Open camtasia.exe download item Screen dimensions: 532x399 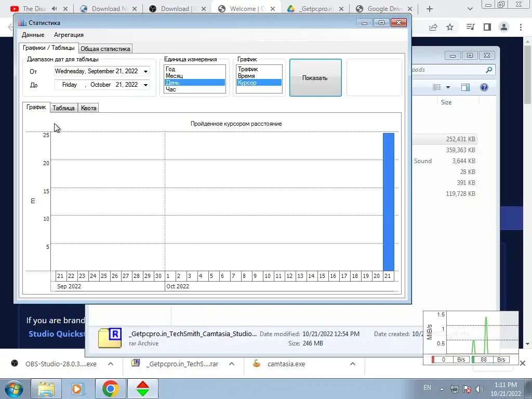[279, 364]
